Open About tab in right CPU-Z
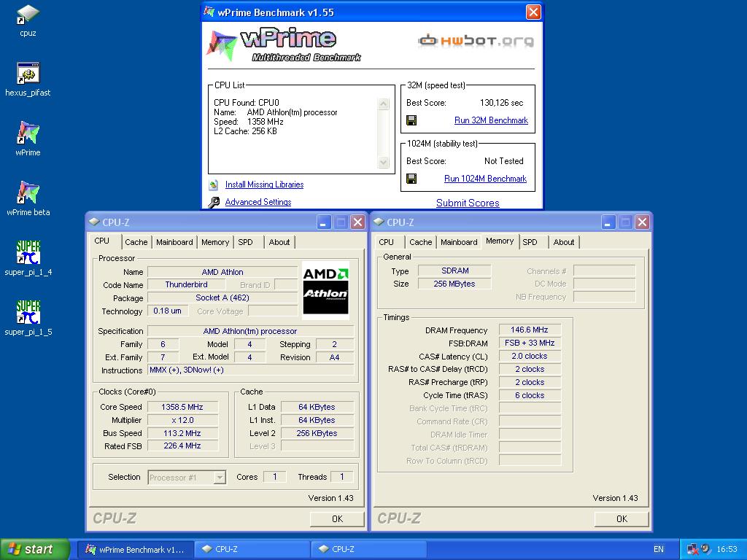The width and height of the screenshot is (747, 560). (x=564, y=242)
